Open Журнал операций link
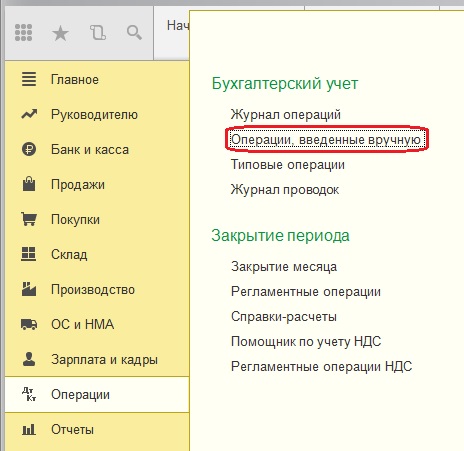Image resolution: width=464 pixels, height=451 pixels. pyautogui.click(x=286, y=115)
